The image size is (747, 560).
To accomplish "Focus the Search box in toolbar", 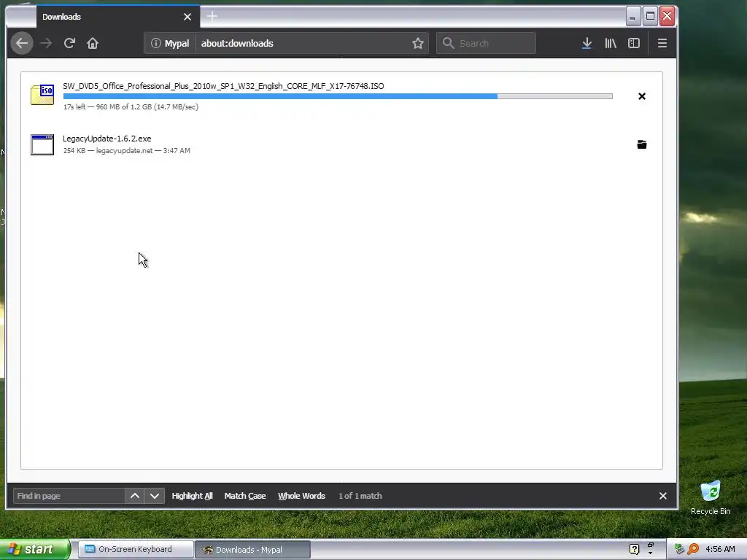I will tap(486, 43).
